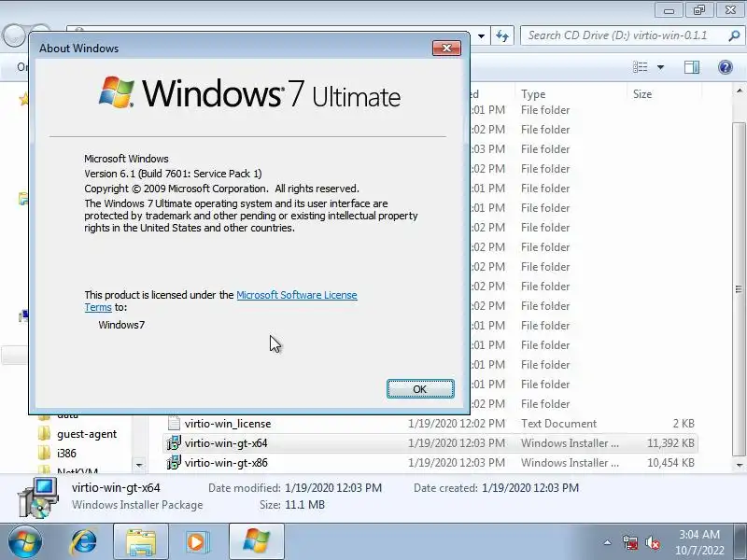Image resolution: width=747 pixels, height=560 pixels.
Task: Open the Microsoft Software License Terms link
Action: [296, 295]
